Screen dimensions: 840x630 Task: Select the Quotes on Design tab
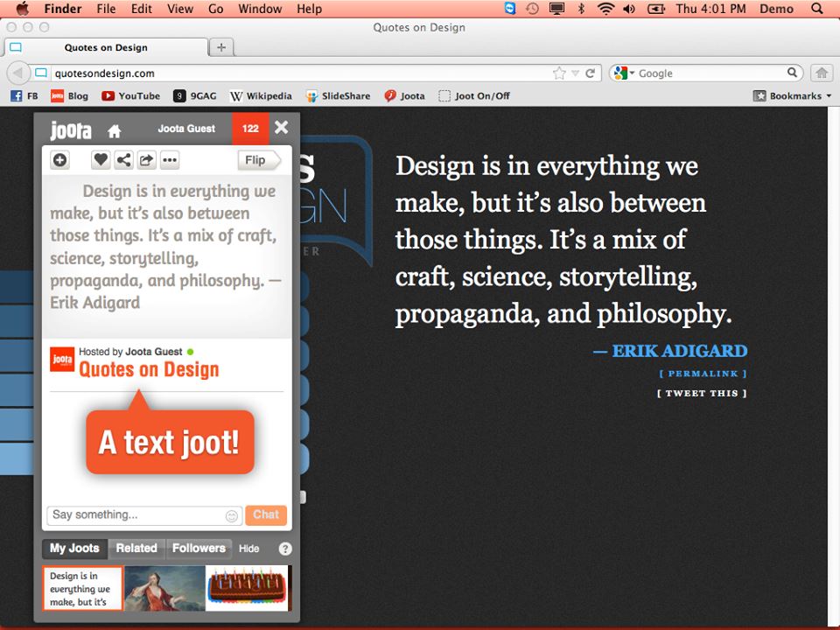[x=106, y=47]
